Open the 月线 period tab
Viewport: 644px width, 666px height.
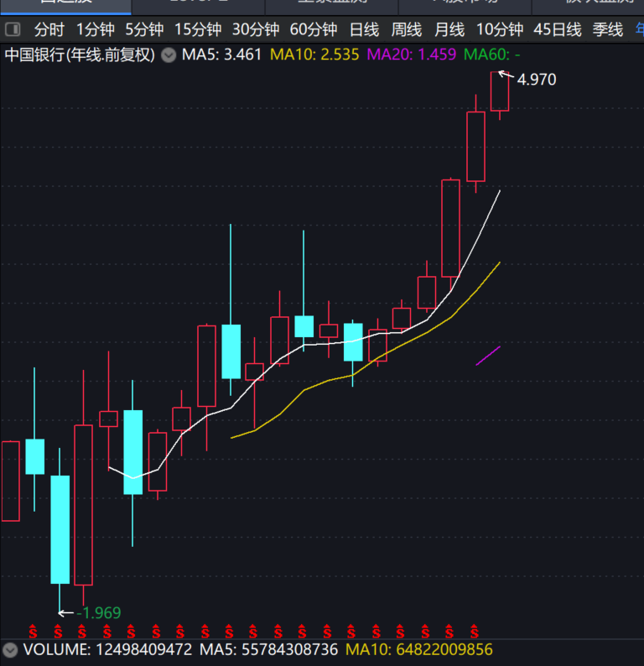click(x=449, y=30)
